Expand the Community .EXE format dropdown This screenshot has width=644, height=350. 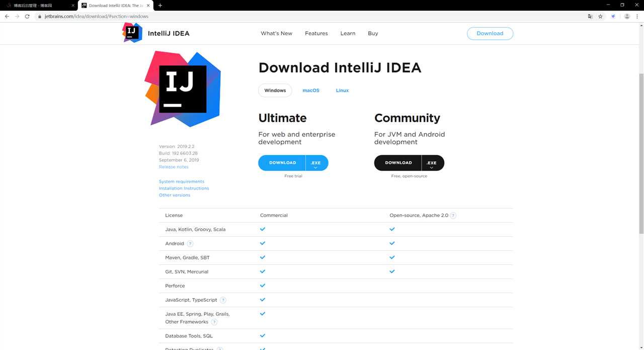click(432, 163)
